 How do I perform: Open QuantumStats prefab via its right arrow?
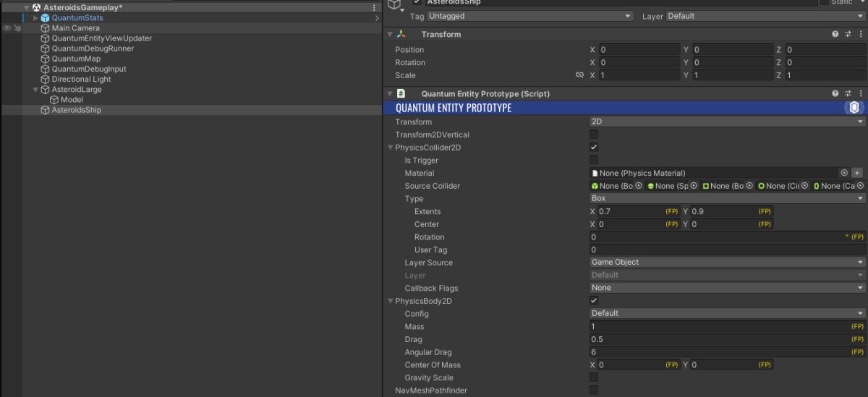376,18
